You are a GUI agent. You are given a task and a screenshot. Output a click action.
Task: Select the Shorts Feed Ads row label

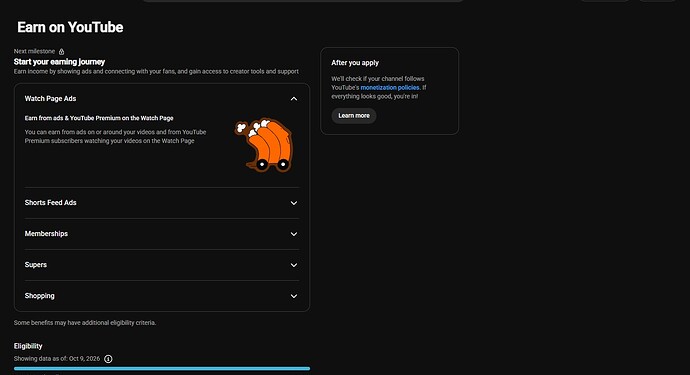coord(51,202)
